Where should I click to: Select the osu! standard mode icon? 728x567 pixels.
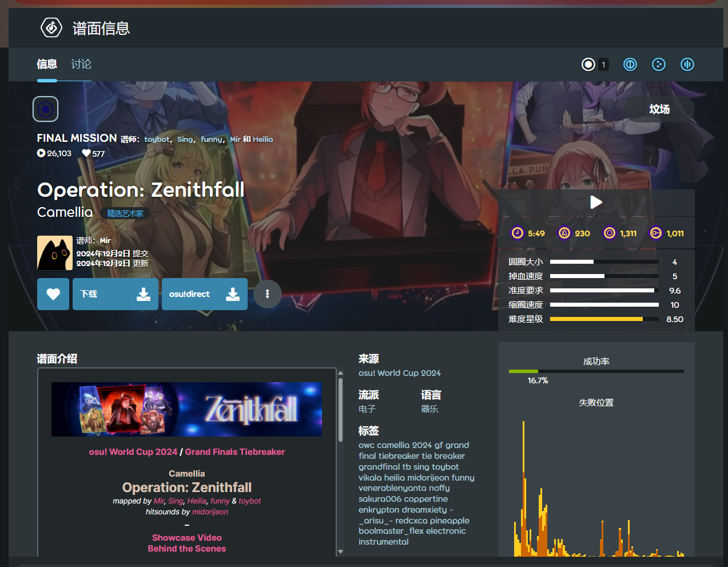[588, 65]
